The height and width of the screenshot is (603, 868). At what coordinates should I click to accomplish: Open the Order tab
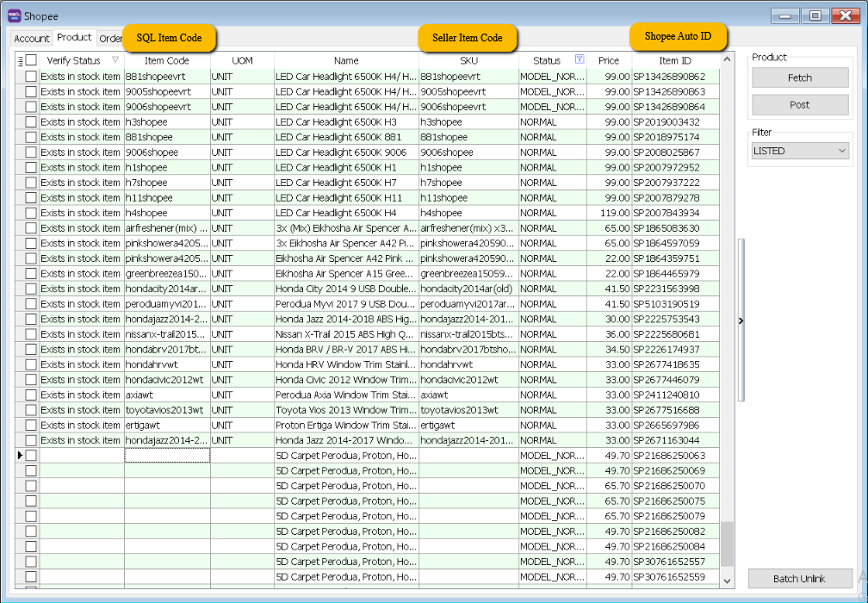(x=110, y=39)
